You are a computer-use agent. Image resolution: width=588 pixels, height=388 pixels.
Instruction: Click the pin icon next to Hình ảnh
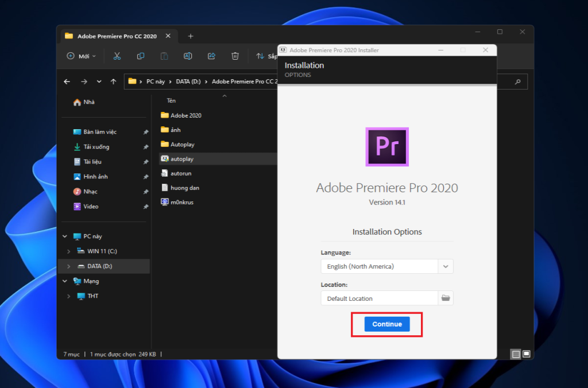[x=146, y=177]
